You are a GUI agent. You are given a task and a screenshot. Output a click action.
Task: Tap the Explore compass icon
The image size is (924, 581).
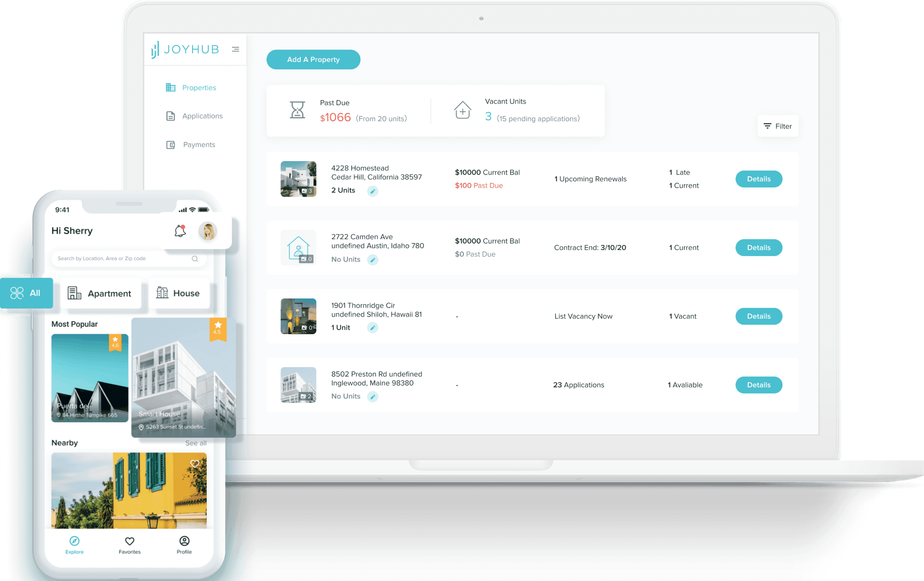[74, 541]
